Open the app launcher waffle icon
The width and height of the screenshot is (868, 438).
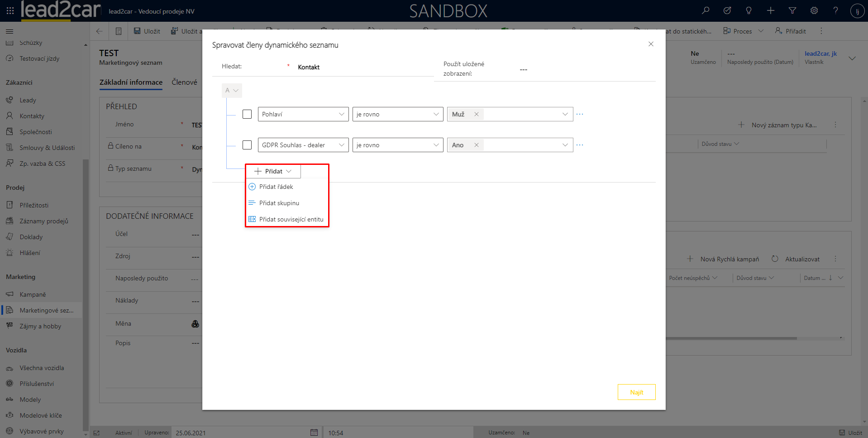tap(10, 10)
